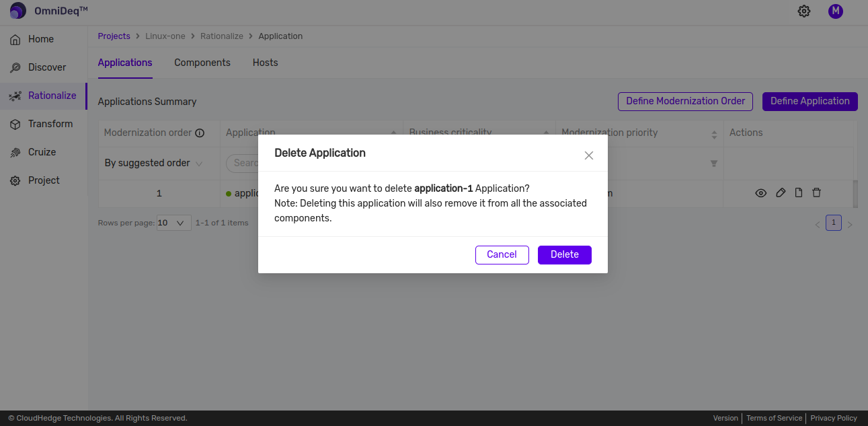Click the Define Application button

[x=810, y=101]
